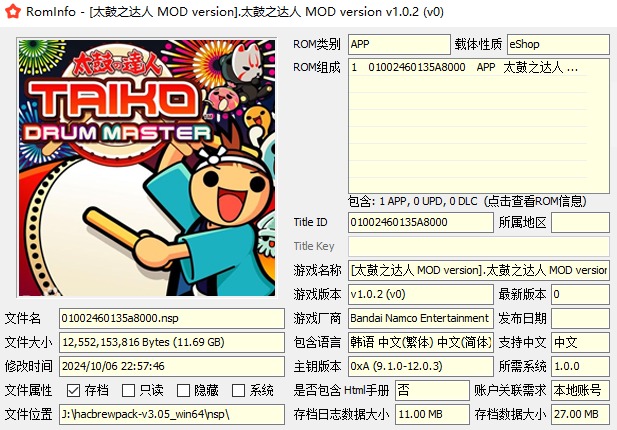Click the 游戏名称 game name field
The image size is (617, 430).
click(x=478, y=270)
